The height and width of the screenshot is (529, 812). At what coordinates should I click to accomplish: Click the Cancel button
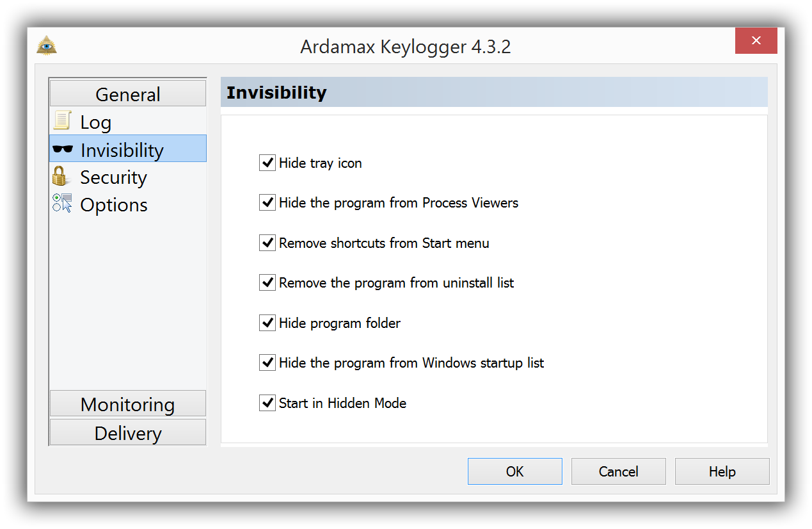click(619, 471)
